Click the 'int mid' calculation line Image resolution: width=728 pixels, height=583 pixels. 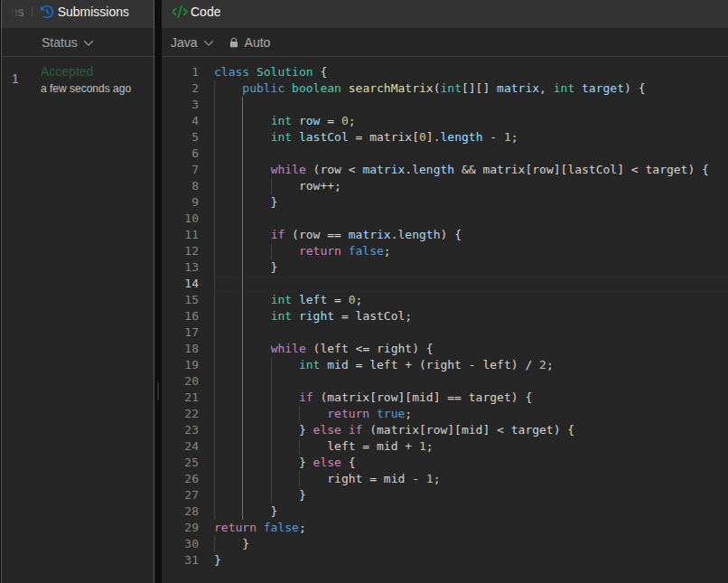point(425,364)
